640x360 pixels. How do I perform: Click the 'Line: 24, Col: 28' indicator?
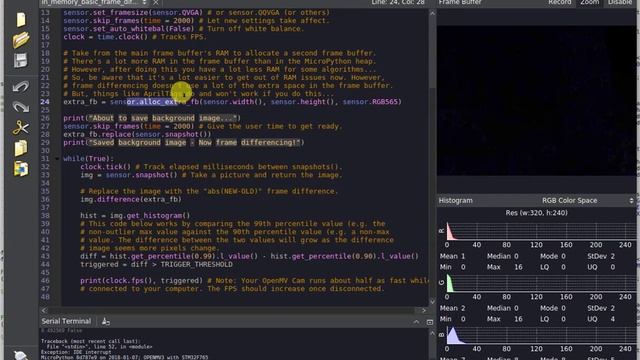(398, 2)
